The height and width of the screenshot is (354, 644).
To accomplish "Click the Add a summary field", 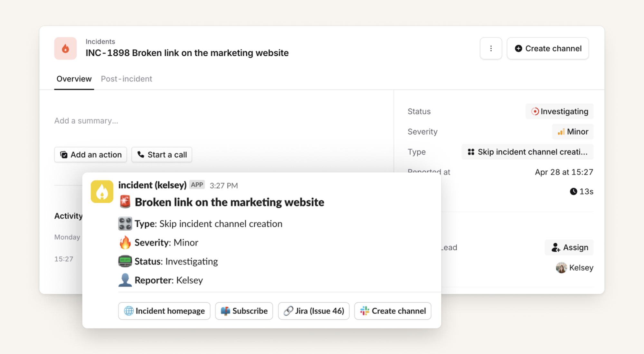I will (x=86, y=121).
